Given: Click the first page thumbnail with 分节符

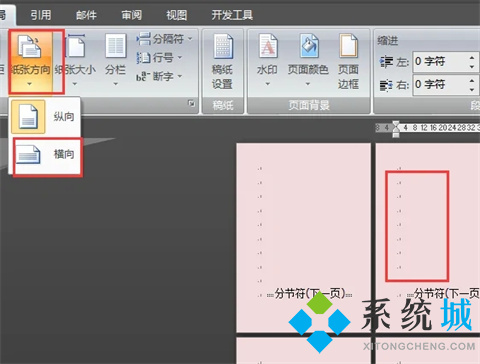Looking at the screenshot, I should point(303,237).
